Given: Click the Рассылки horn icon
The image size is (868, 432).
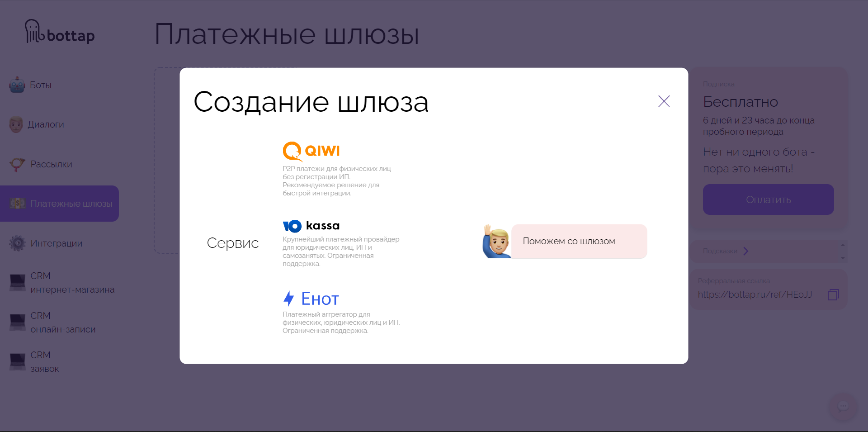Looking at the screenshot, I should 17,164.
